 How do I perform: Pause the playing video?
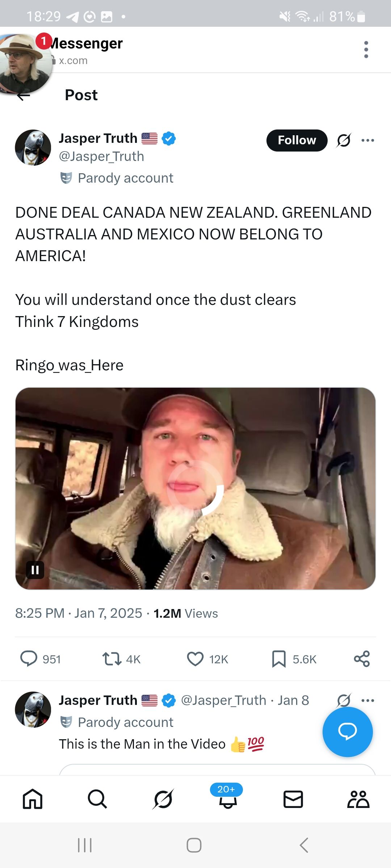click(x=35, y=570)
